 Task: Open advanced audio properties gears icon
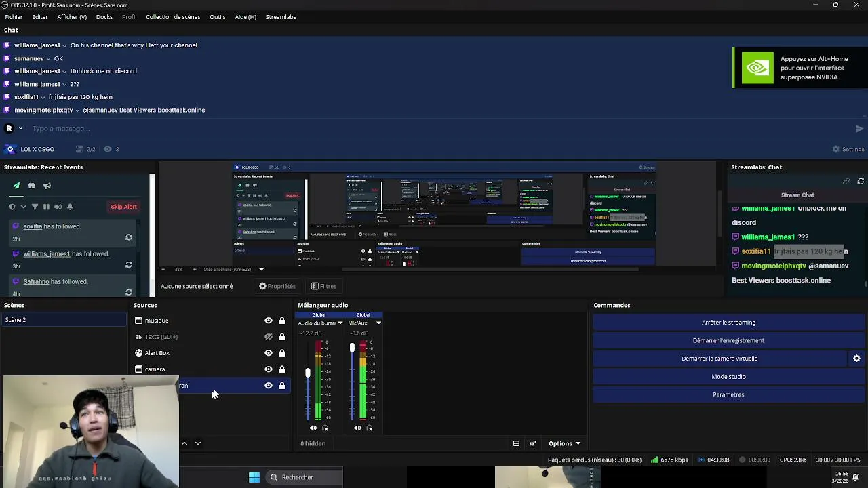click(533, 443)
